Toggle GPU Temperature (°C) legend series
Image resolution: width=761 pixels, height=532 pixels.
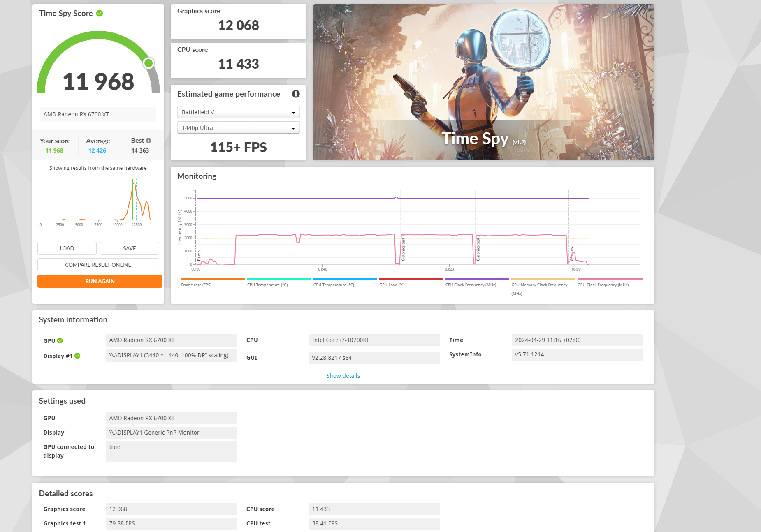(x=345, y=282)
